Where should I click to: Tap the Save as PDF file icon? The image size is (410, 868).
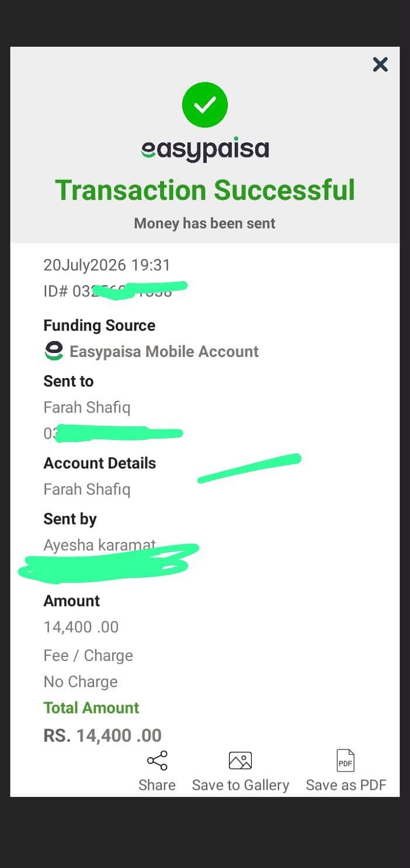(346, 761)
